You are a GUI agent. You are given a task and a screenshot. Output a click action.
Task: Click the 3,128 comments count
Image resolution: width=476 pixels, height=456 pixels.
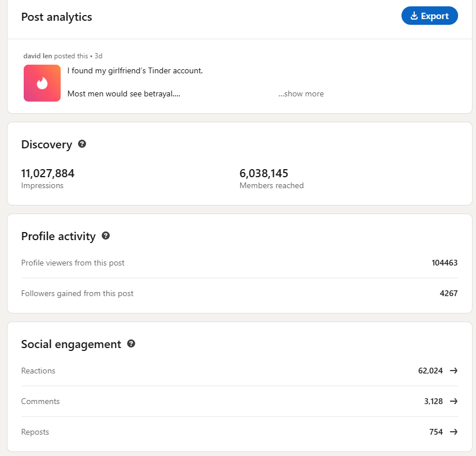[433, 401]
